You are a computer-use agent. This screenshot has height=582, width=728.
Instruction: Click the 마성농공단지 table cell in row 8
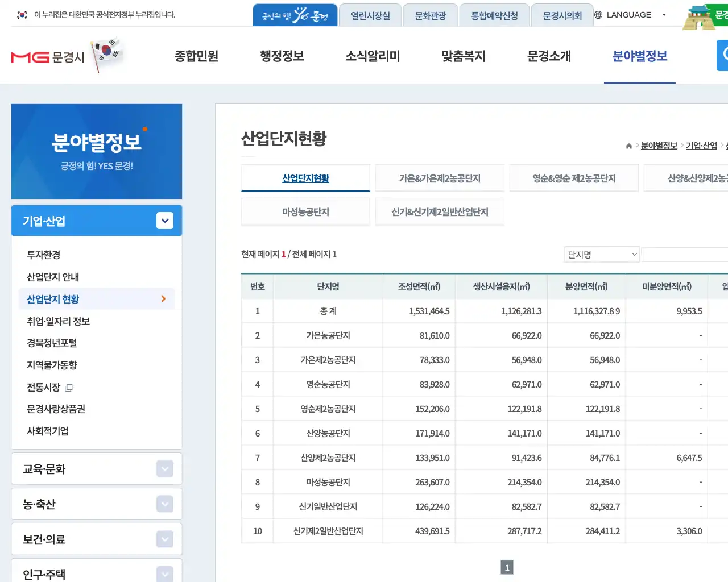[x=328, y=483]
